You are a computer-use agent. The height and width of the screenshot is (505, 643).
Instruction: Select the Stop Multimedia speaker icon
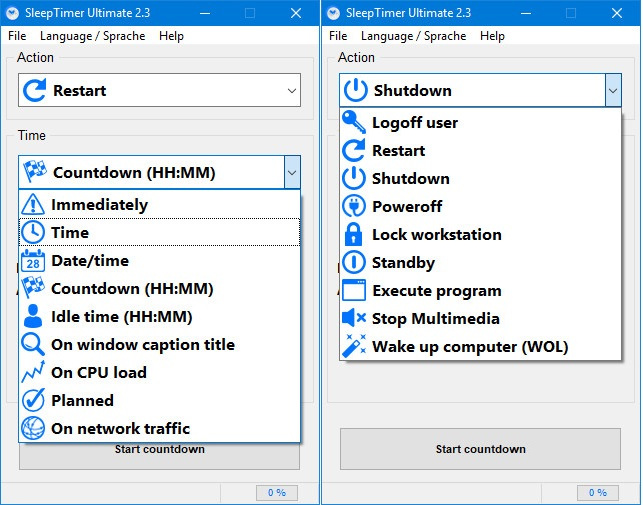pos(353,318)
